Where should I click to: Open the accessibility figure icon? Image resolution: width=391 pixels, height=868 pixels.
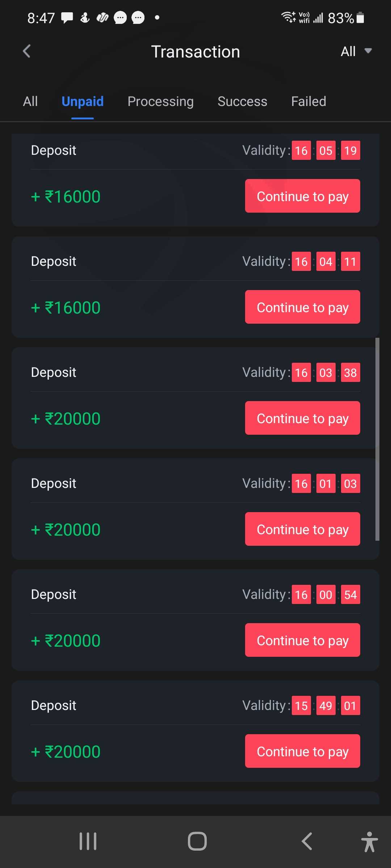pos(369,841)
